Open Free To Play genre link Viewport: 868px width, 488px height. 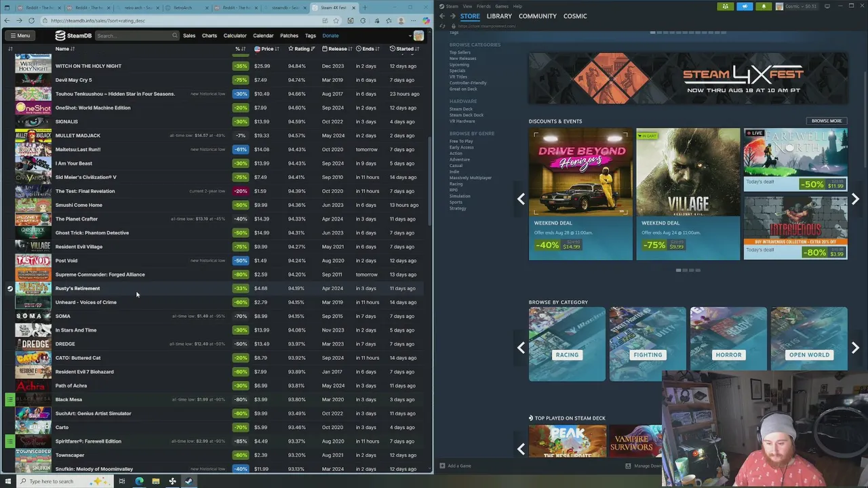coord(461,141)
